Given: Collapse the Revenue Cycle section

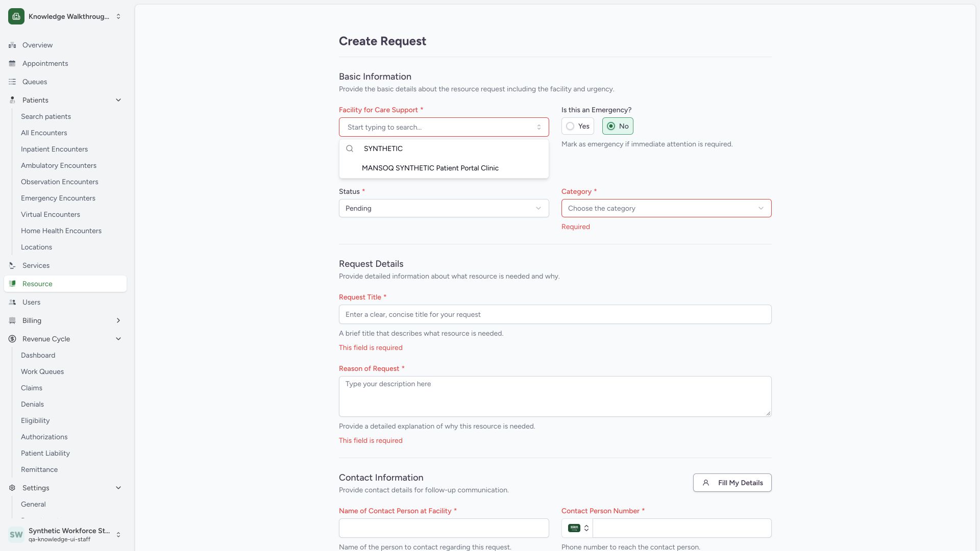Looking at the screenshot, I should tap(118, 339).
